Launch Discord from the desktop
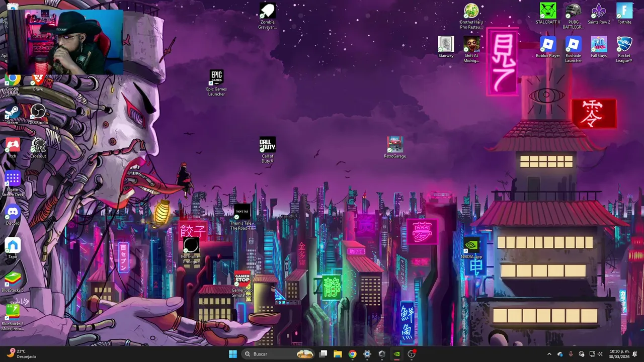This screenshot has width=644, height=362. pyautogui.click(x=12, y=215)
